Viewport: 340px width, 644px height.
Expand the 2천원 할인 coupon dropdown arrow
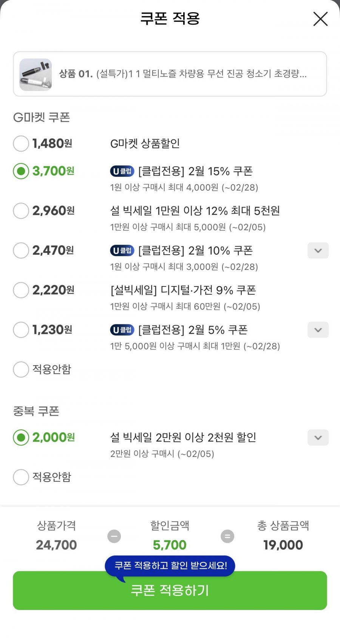click(318, 438)
